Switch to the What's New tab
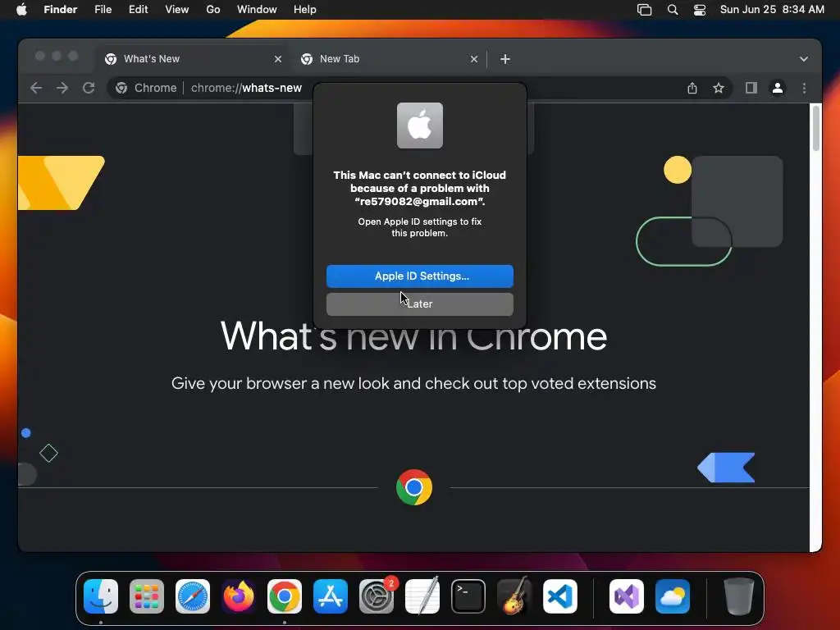This screenshot has height=630, width=840. (194, 59)
